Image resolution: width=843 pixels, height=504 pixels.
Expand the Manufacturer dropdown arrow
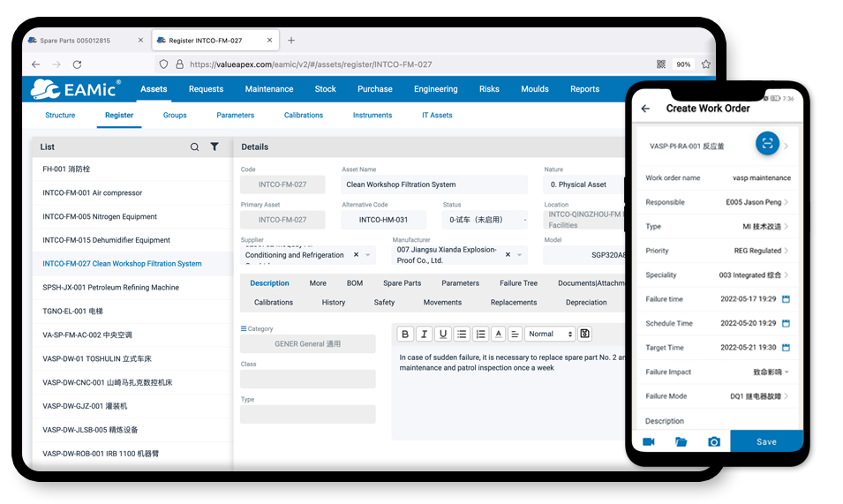[x=520, y=255]
